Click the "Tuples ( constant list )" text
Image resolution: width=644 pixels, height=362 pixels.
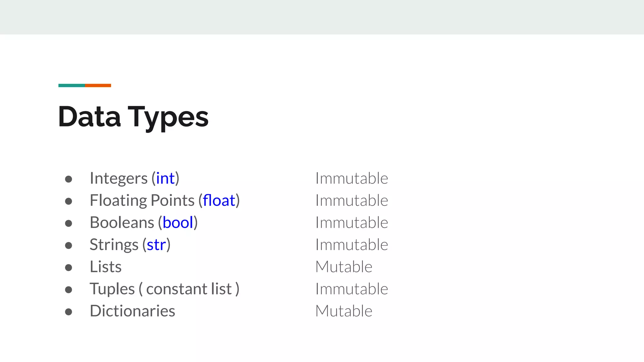164,289
